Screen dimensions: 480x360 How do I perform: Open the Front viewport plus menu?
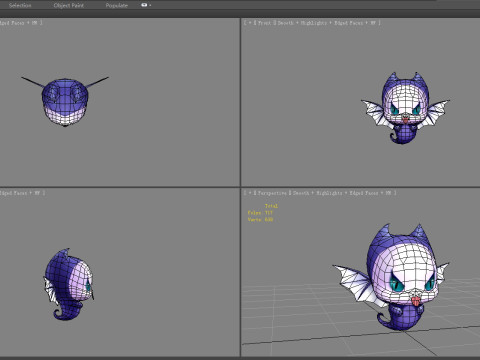pos(250,23)
